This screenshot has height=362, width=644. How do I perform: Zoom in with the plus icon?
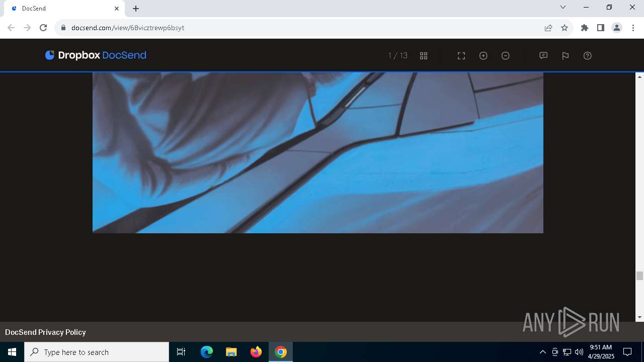tap(484, 56)
